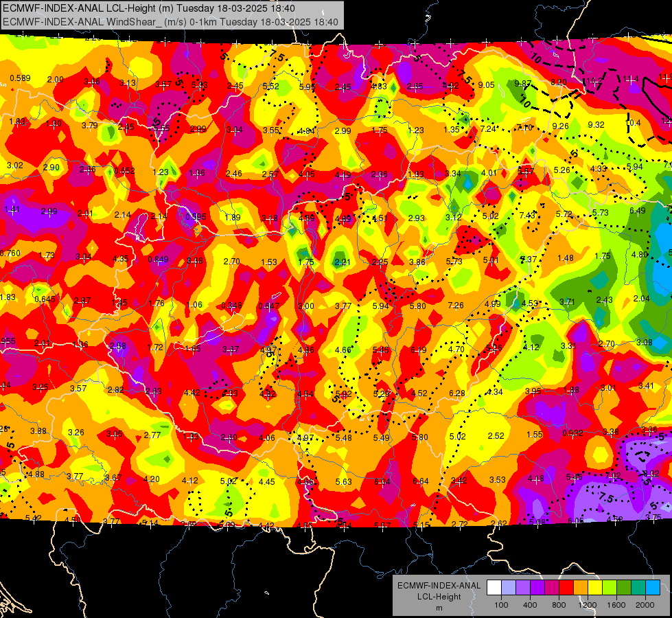The width and height of the screenshot is (672, 618).
Task: Click the wind shear value 6.04
Action: coord(382,482)
